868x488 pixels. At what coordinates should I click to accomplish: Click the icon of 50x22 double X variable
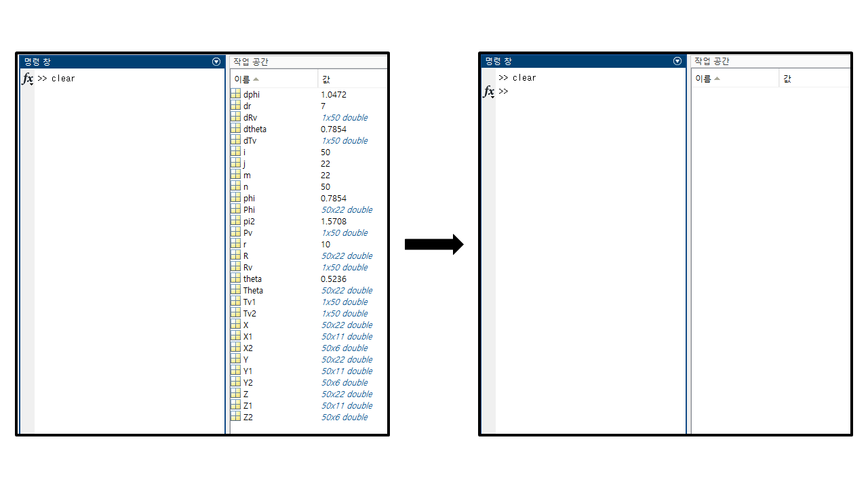(x=235, y=325)
